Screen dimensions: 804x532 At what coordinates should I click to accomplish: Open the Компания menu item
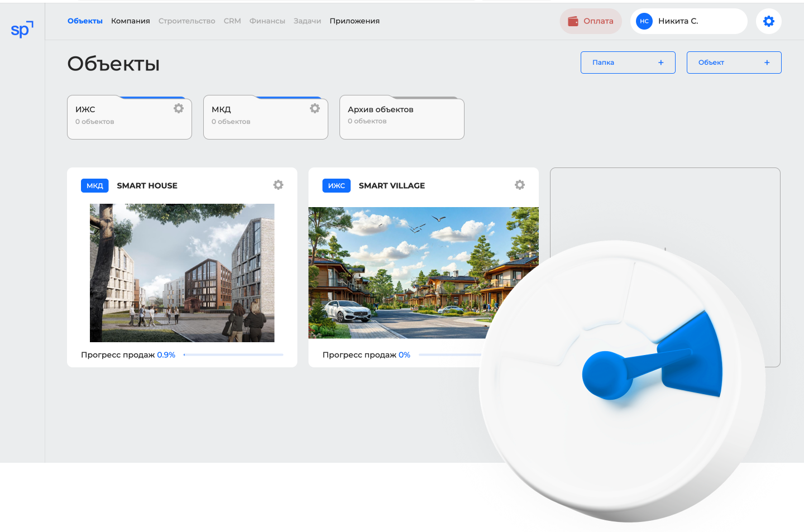(x=131, y=21)
